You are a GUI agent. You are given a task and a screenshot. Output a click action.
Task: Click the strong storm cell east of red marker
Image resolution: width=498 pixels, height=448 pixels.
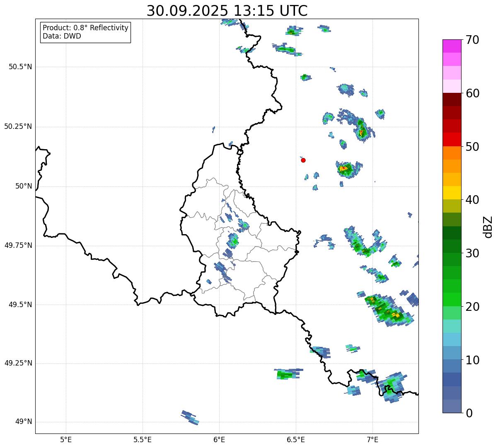click(x=346, y=169)
